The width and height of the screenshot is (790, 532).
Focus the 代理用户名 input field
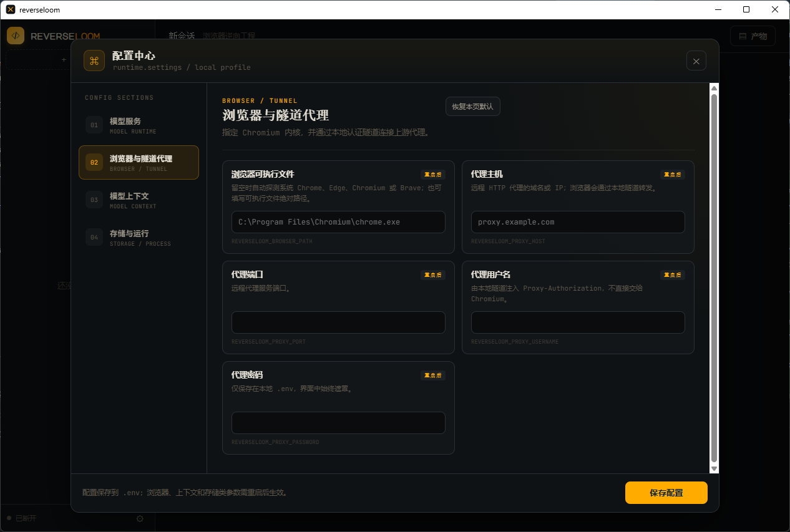pos(578,322)
